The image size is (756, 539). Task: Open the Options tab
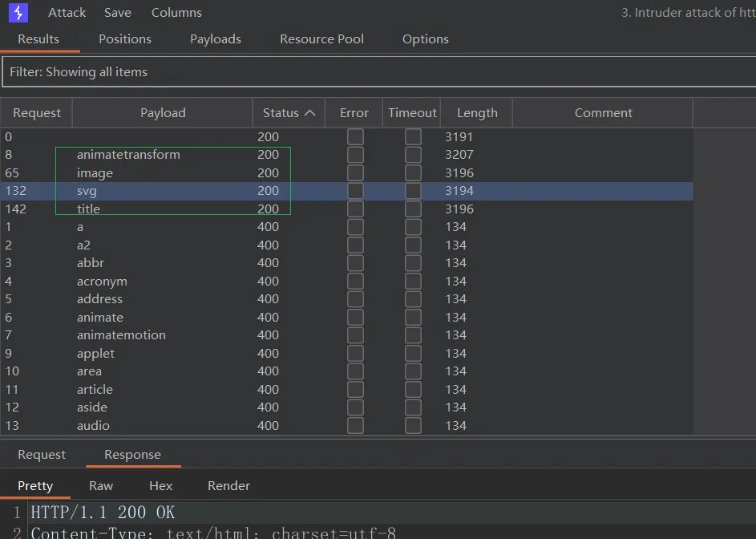425,39
